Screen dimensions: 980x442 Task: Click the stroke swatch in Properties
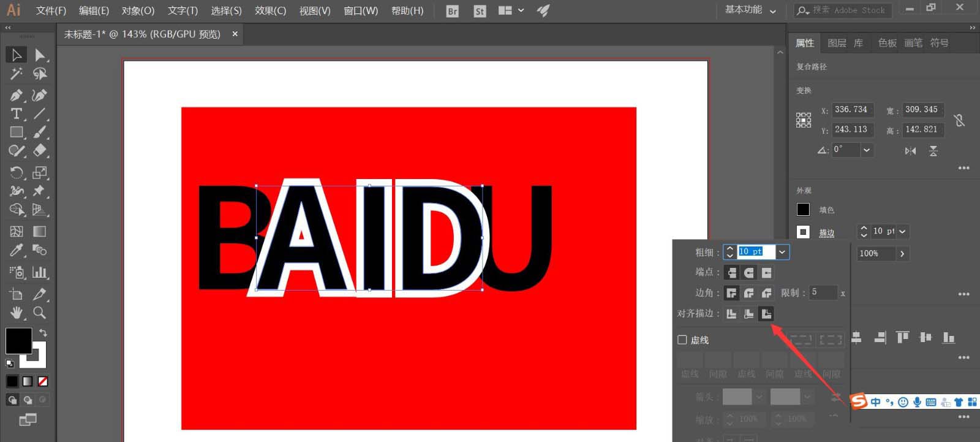pyautogui.click(x=803, y=232)
